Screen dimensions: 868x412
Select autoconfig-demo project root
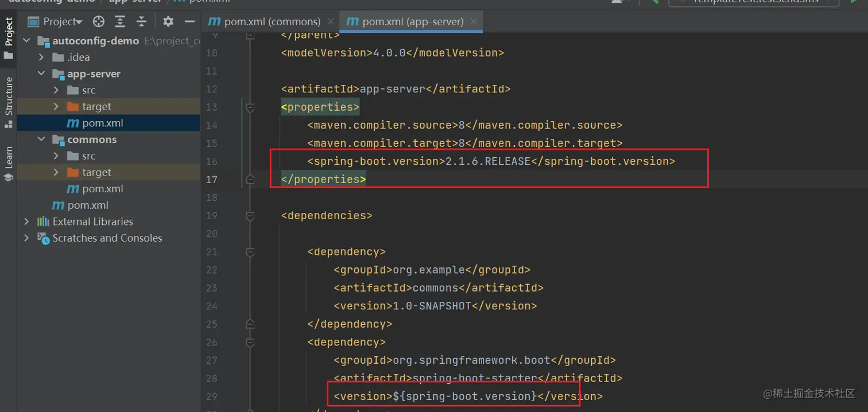(95, 41)
